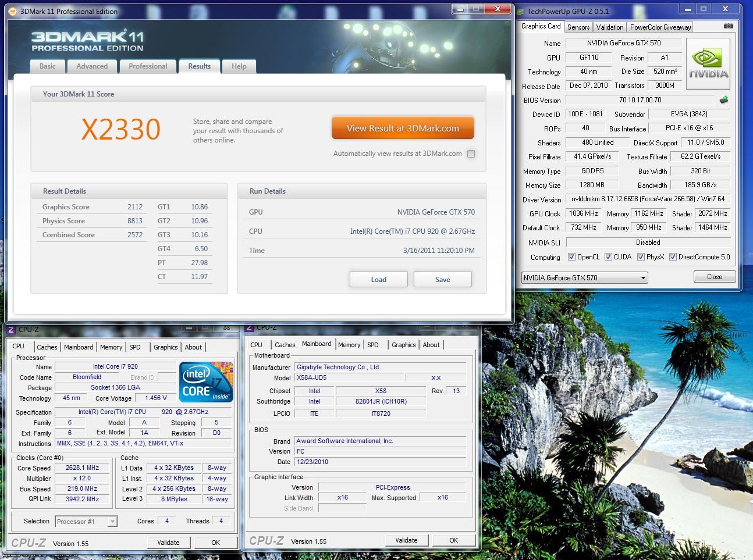The height and width of the screenshot is (560, 753).
Task: Switch to the Advanced tab in 3DMark
Action: click(x=92, y=66)
